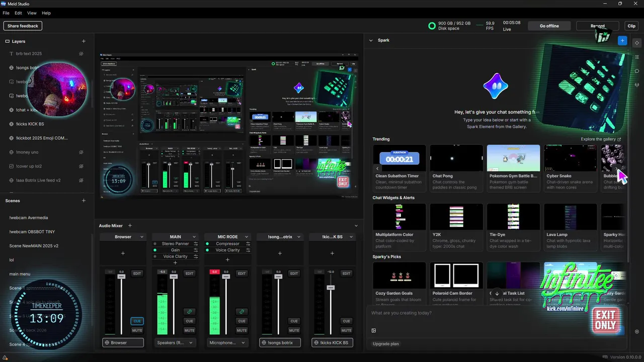The width and height of the screenshot is (644, 362).
Task: Add an effect to the Browser track
Action: 123,253
